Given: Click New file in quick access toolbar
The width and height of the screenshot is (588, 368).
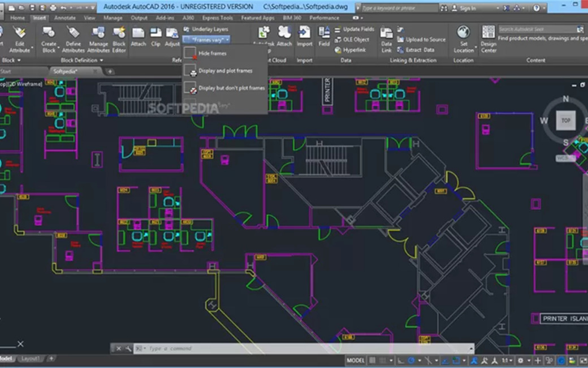Looking at the screenshot, I should [12, 7].
